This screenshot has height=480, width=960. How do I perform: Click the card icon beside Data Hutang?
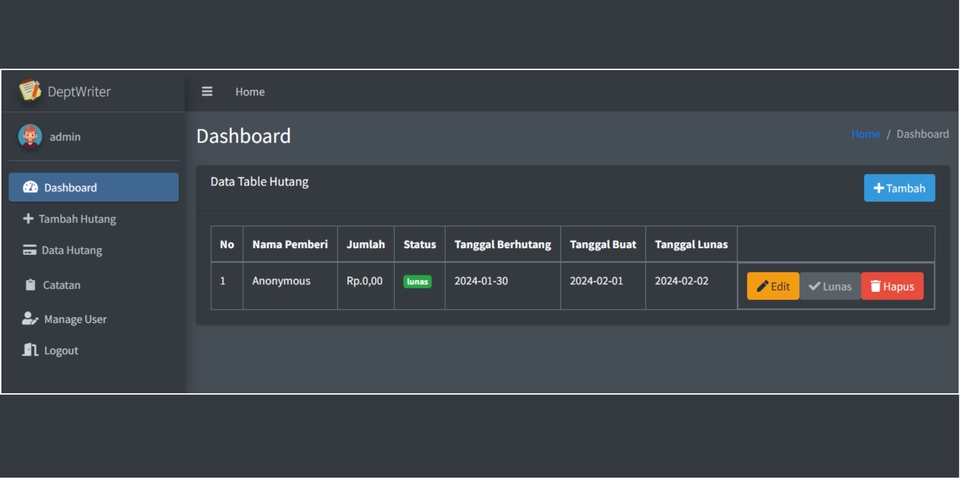pyautogui.click(x=29, y=250)
